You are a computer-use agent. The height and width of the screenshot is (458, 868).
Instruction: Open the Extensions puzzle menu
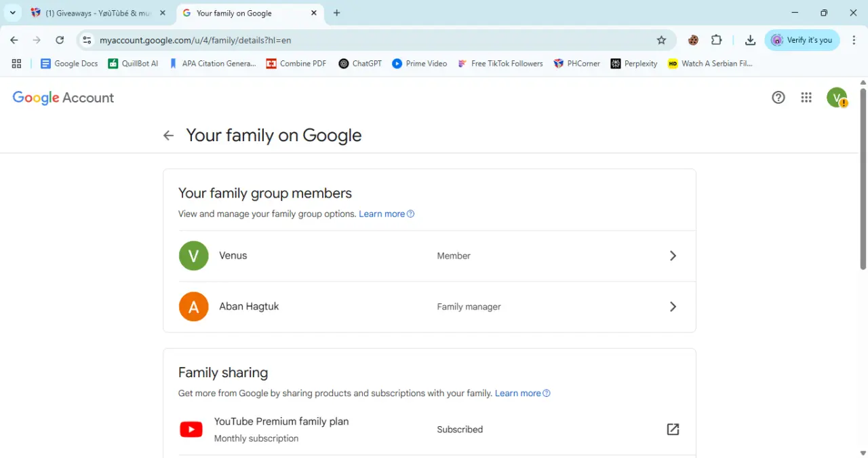point(717,40)
